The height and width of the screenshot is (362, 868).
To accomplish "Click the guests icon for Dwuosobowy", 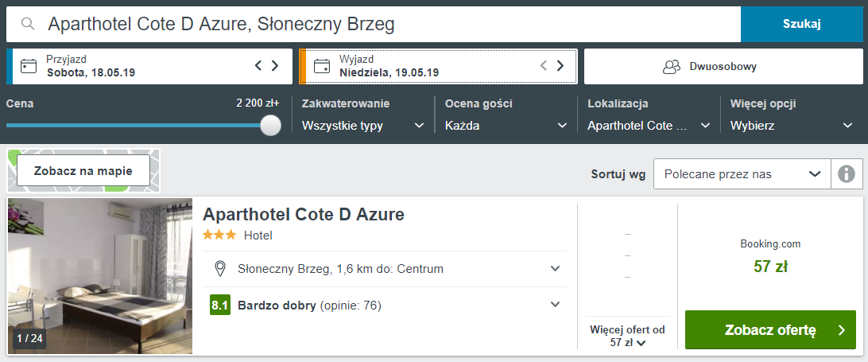I will 672,67.
